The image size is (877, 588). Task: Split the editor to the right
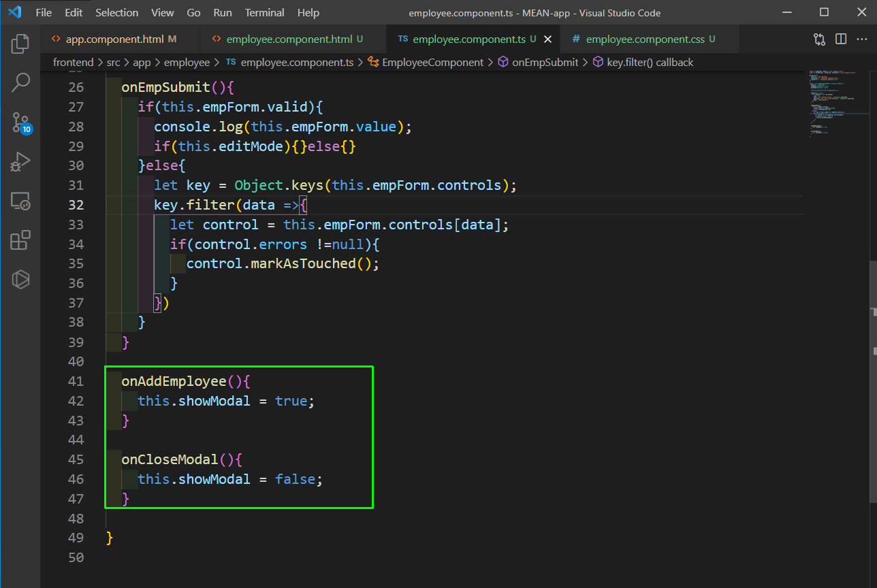841,39
